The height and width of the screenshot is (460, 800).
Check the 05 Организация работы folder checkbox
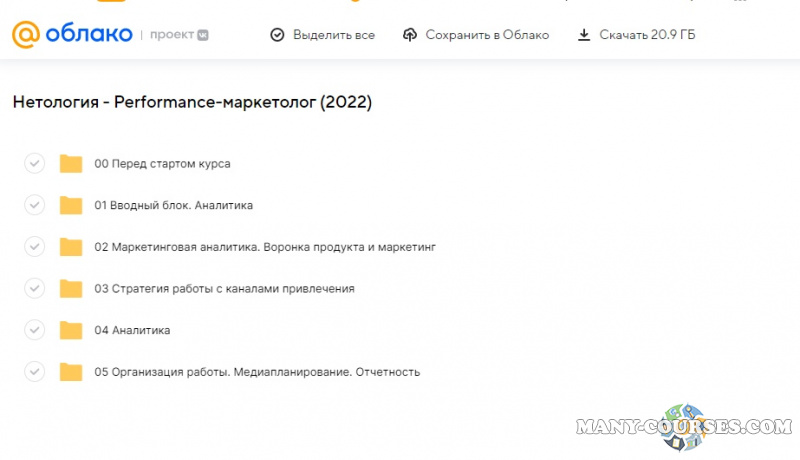[34, 372]
